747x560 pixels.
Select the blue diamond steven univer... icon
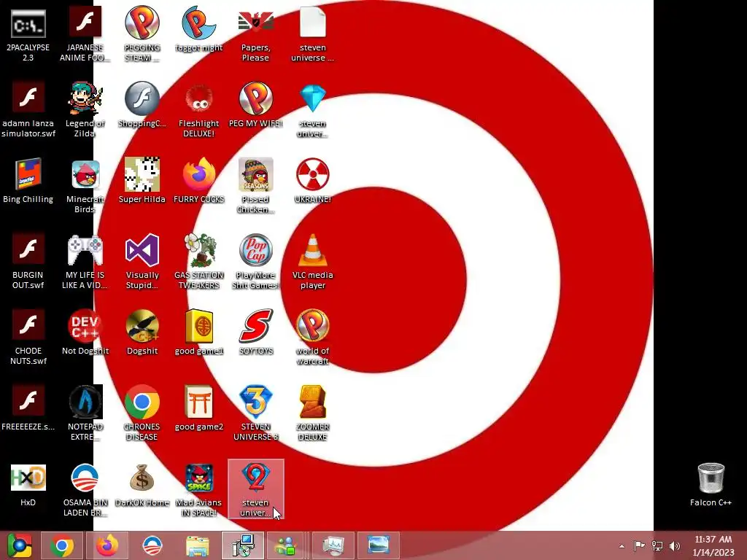point(312,109)
